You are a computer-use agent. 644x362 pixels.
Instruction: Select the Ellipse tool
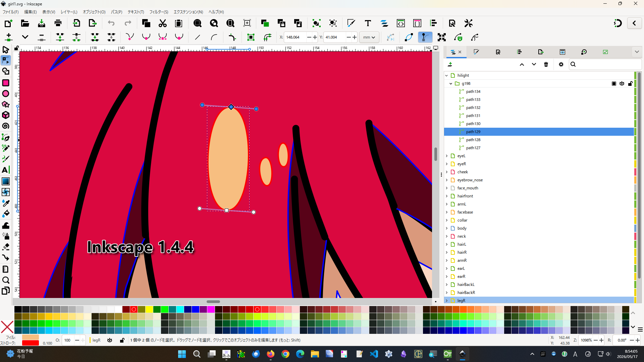tap(6, 94)
